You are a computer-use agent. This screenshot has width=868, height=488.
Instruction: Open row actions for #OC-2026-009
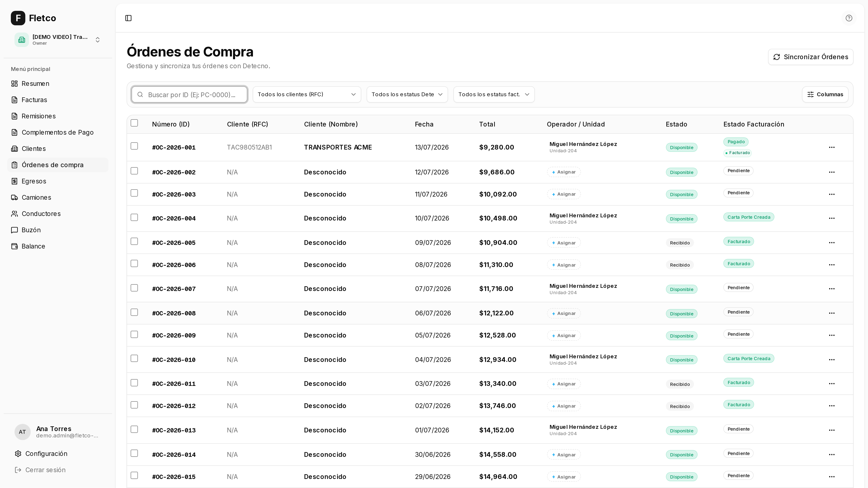832,335
